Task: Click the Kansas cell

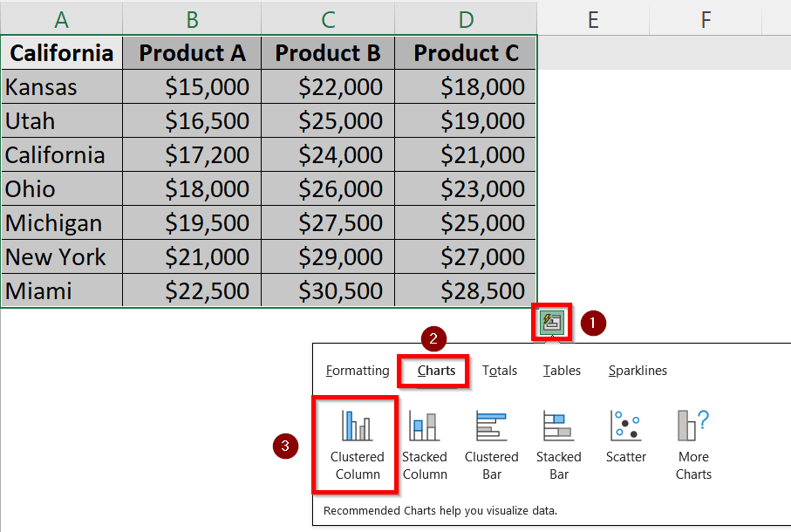Action: click(61, 87)
